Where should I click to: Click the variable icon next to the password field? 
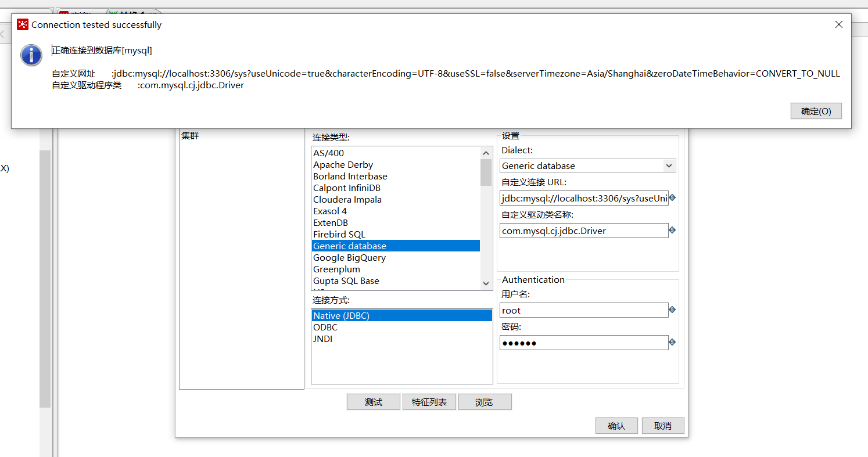pyautogui.click(x=672, y=342)
